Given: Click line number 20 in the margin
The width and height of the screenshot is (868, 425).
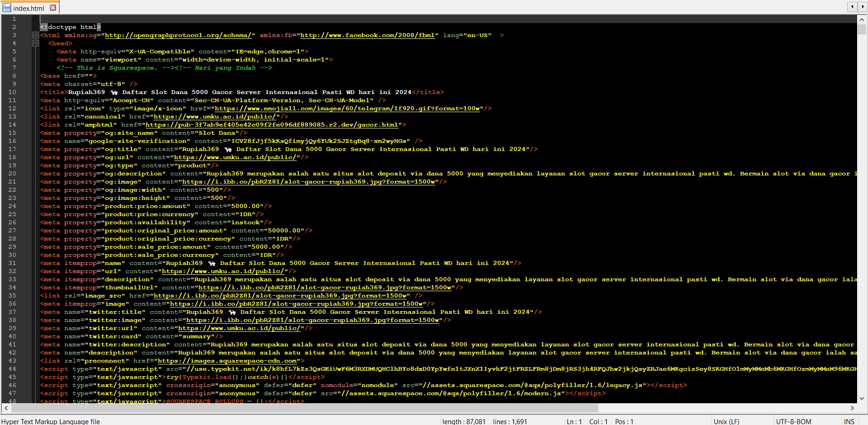Looking at the screenshot, I should click(x=12, y=174).
